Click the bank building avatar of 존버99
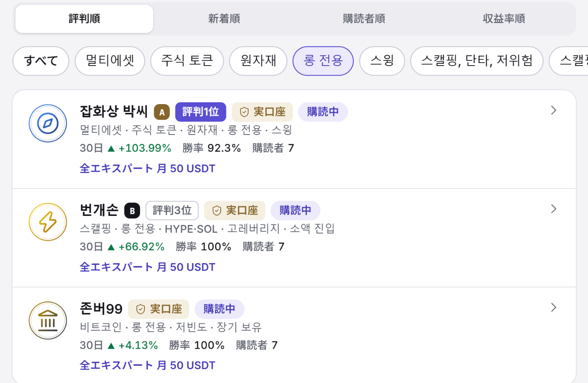588x383 pixels. point(48,320)
